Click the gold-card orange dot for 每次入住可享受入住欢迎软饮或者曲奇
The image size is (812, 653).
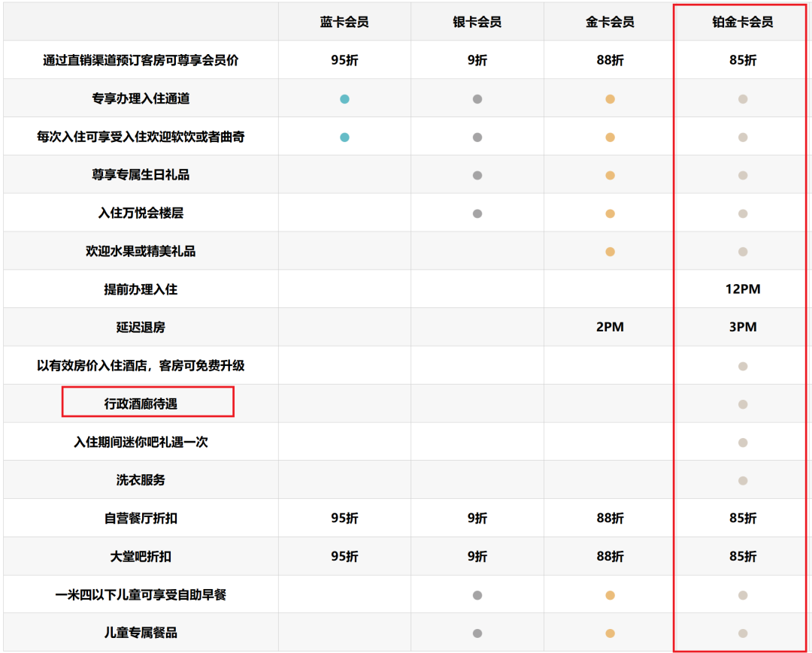tap(610, 137)
